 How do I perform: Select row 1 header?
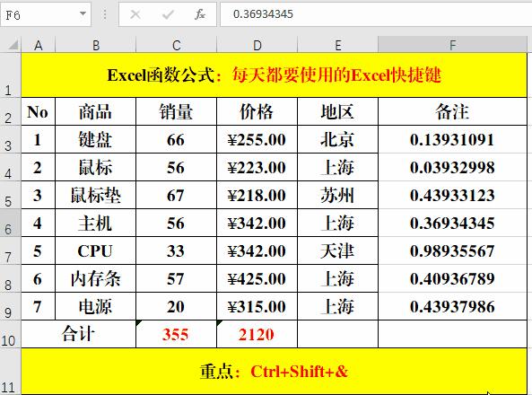point(10,75)
